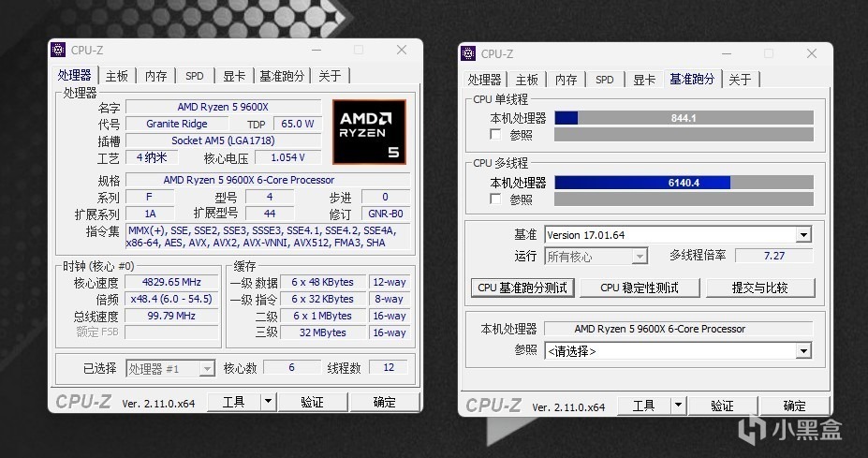Expand 工具 arrow in left window

[269, 402]
